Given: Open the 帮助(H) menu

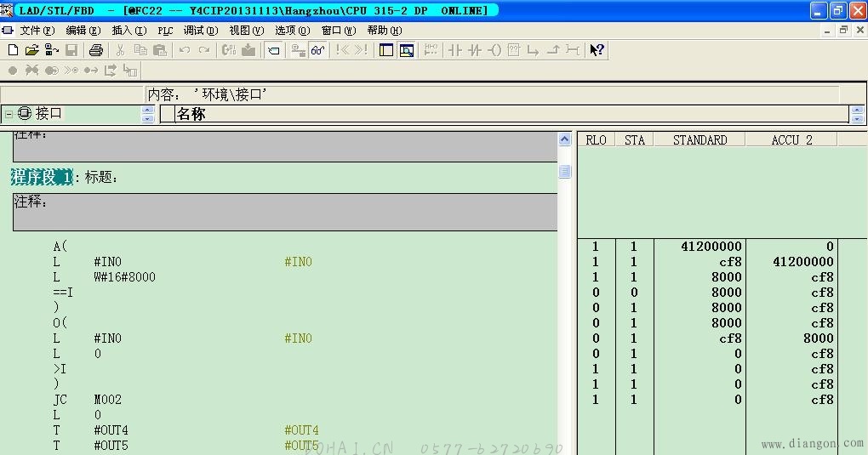Looking at the screenshot, I should click(385, 31).
